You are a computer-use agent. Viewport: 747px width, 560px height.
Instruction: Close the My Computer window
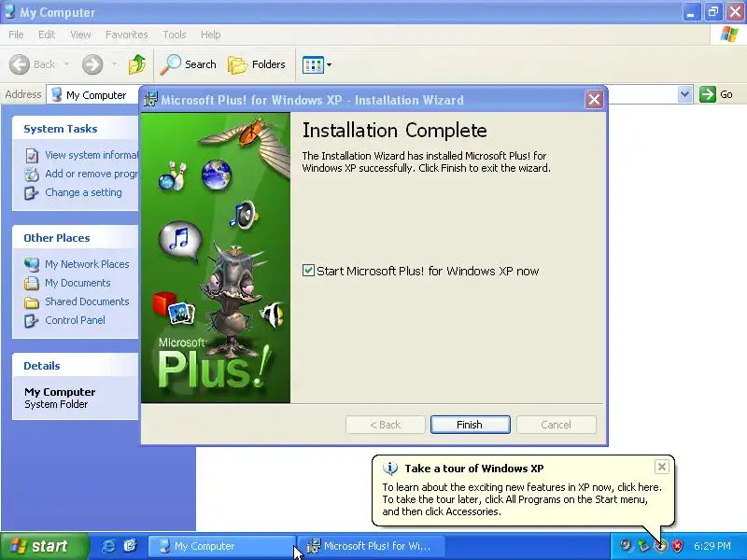[x=735, y=12]
